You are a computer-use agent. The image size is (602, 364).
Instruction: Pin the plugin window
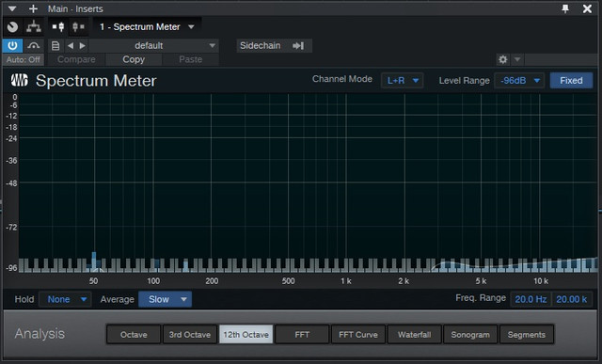pyautogui.click(x=565, y=8)
